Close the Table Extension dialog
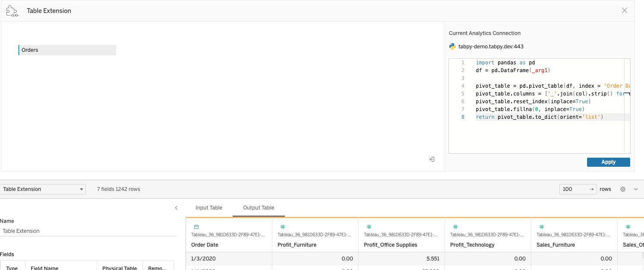Viewport: 644px width, 270px height. click(624, 11)
